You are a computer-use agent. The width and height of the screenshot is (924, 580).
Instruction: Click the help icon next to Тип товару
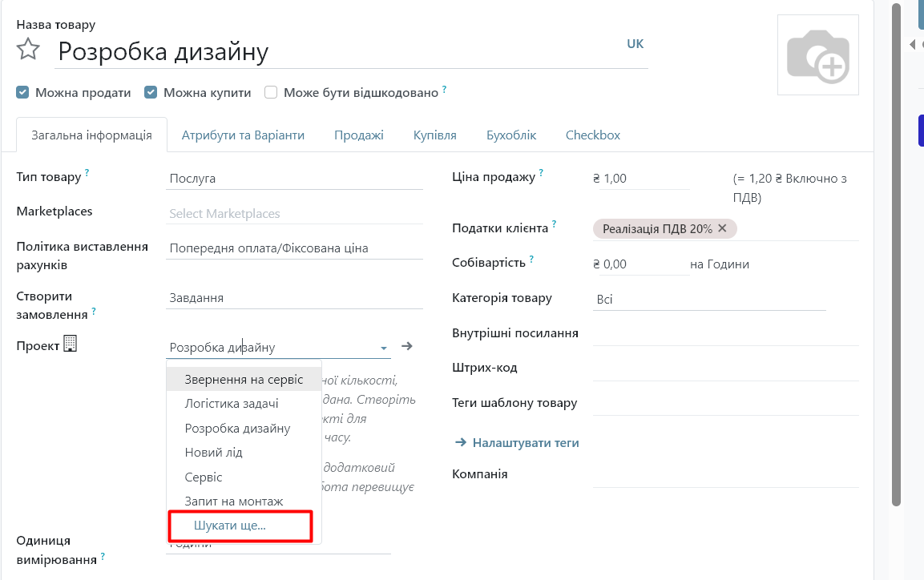pyautogui.click(x=87, y=172)
